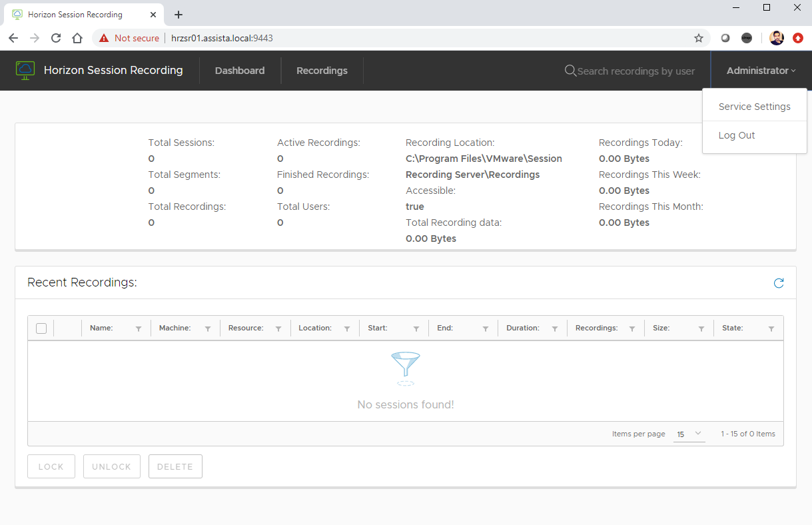This screenshot has height=525, width=812.
Task: Click the Lock button
Action: tap(51, 466)
